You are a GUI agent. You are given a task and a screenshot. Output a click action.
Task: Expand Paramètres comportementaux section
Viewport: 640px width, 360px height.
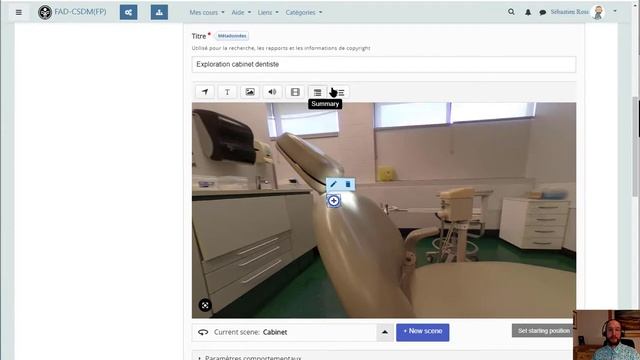tap(253, 358)
